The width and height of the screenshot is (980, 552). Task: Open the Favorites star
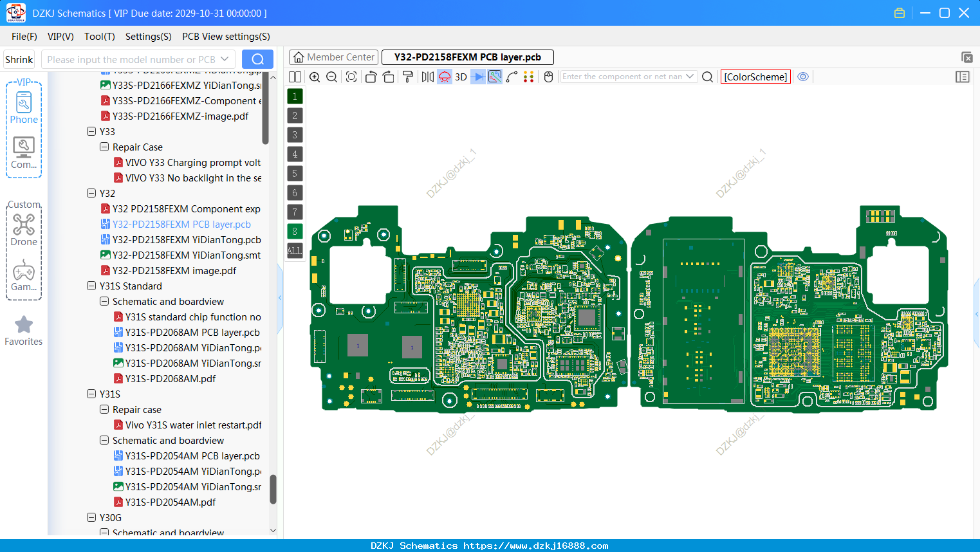click(x=24, y=331)
